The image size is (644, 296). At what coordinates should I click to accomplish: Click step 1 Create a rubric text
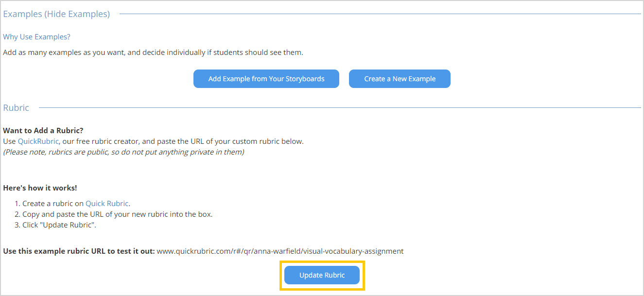pos(72,204)
